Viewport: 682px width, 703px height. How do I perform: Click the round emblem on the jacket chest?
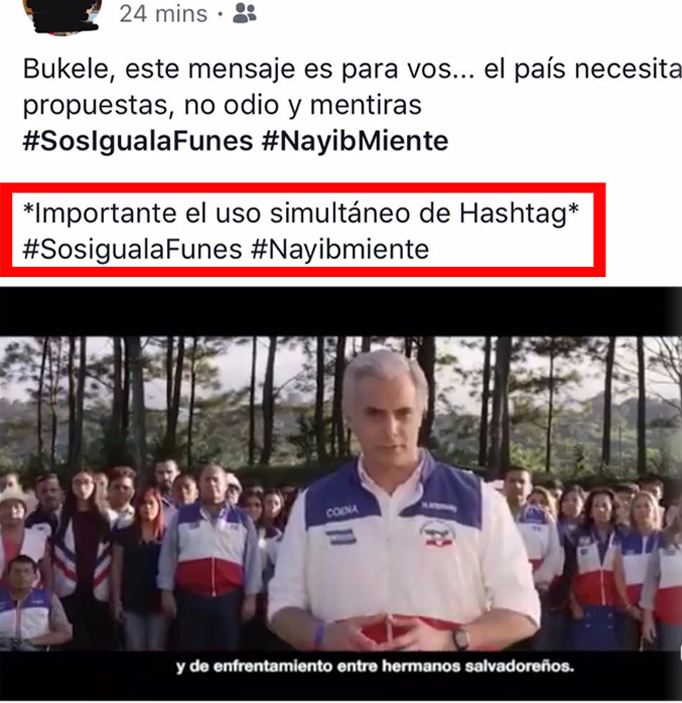pyautogui.click(x=437, y=534)
